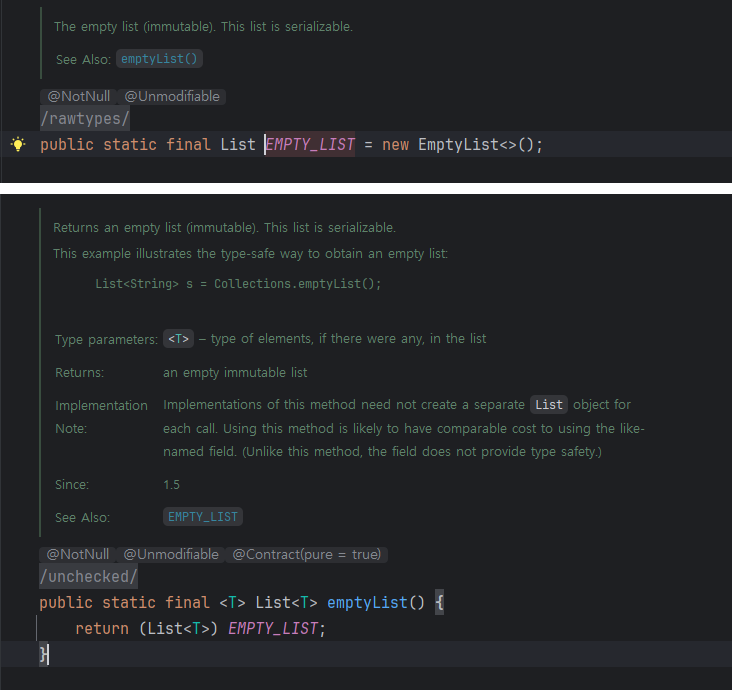Image resolution: width=732 pixels, height=691 pixels.
Task: Click the return keyword in method body
Action: (100, 628)
